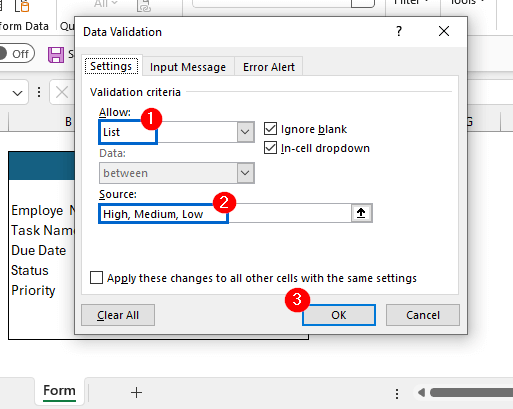513x409 pixels.
Task: Expand the Allow dropdown arrow
Action: coord(245,132)
